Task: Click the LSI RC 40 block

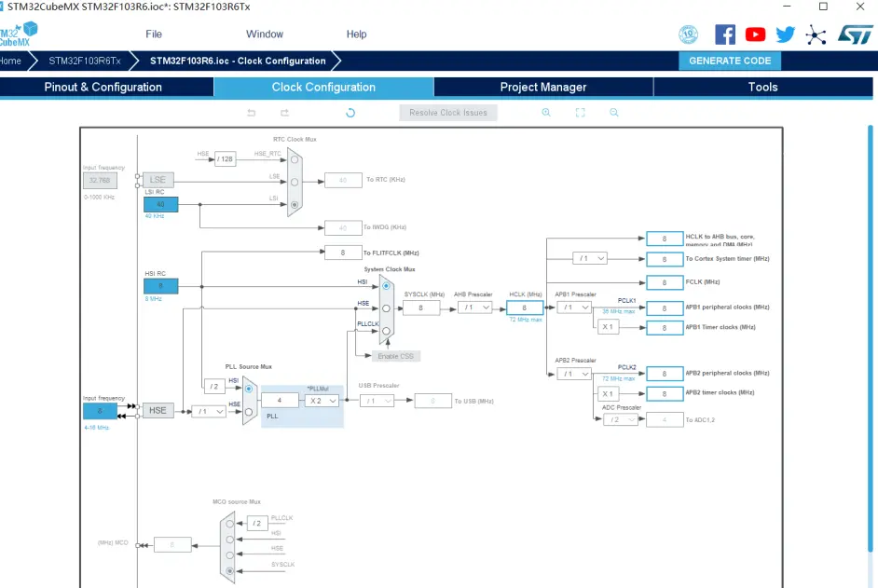Action: point(160,204)
